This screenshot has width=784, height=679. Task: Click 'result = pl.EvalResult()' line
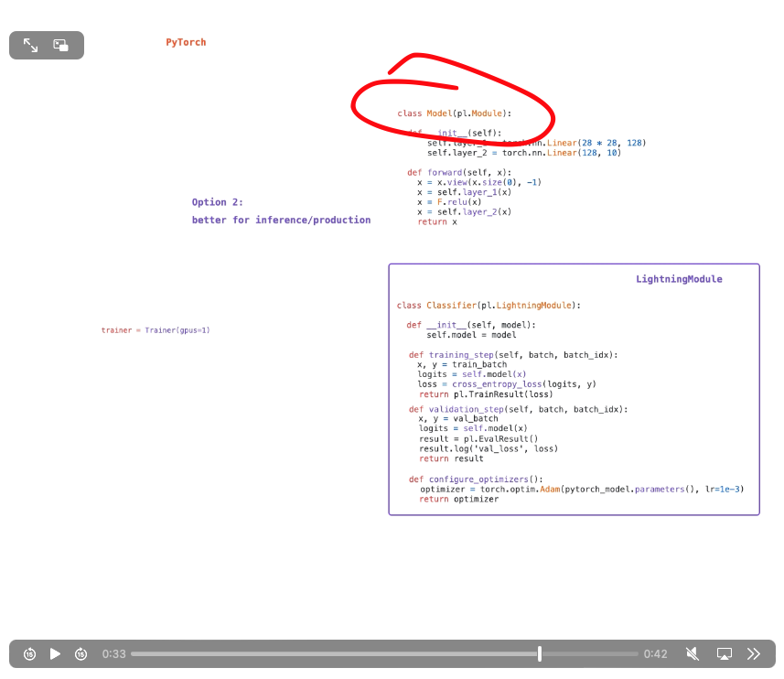pyautogui.click(x=478, y=439)
